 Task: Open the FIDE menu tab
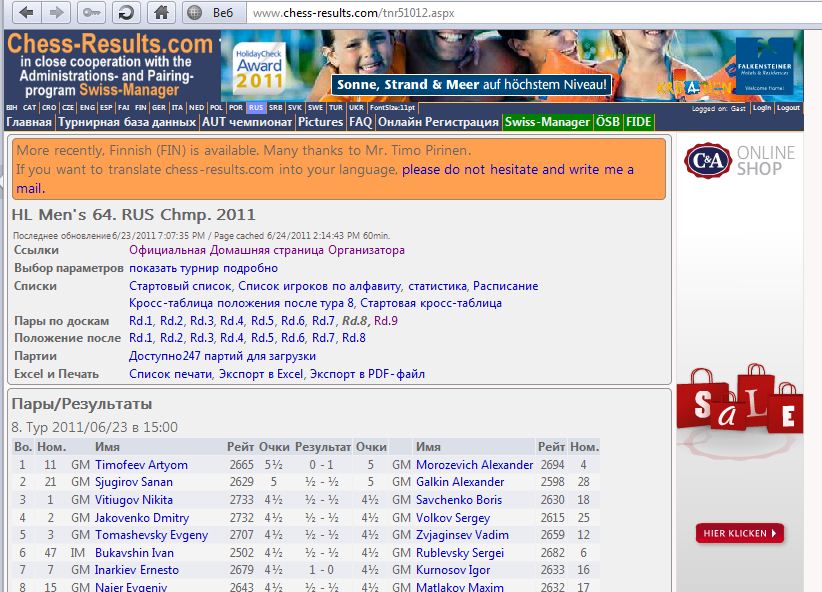(639, 122)
